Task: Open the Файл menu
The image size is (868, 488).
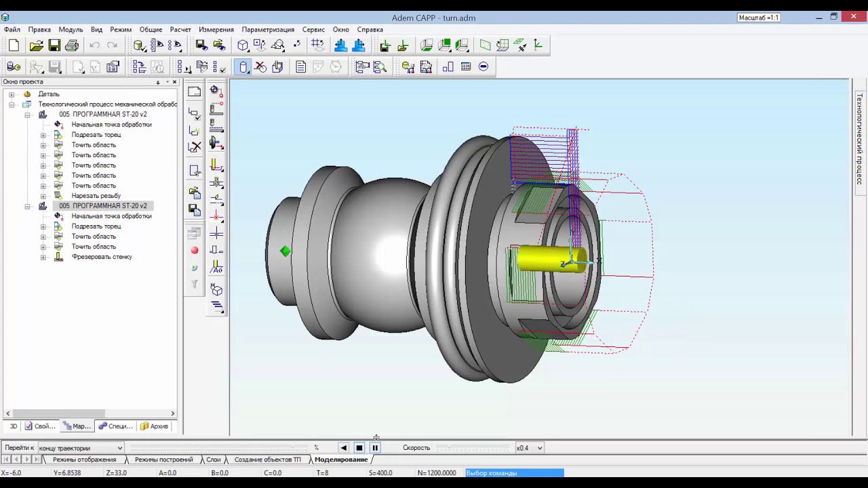Action: pyautogui.click(x=12, y=30)
